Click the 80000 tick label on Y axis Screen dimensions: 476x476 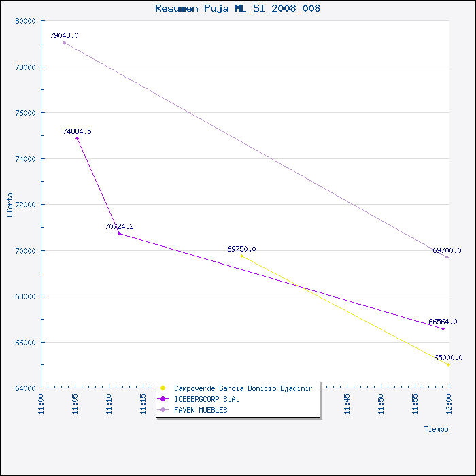26,21
